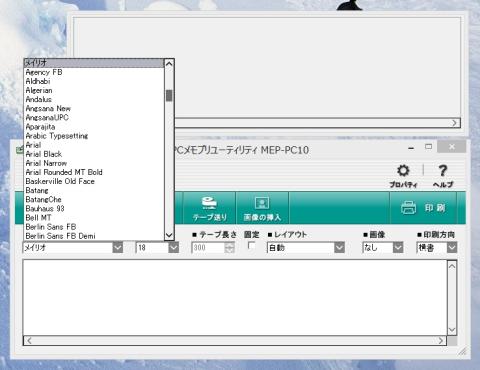480x370 pixels.
Task: Select Baskerville Old Face font
Action: 94,181
